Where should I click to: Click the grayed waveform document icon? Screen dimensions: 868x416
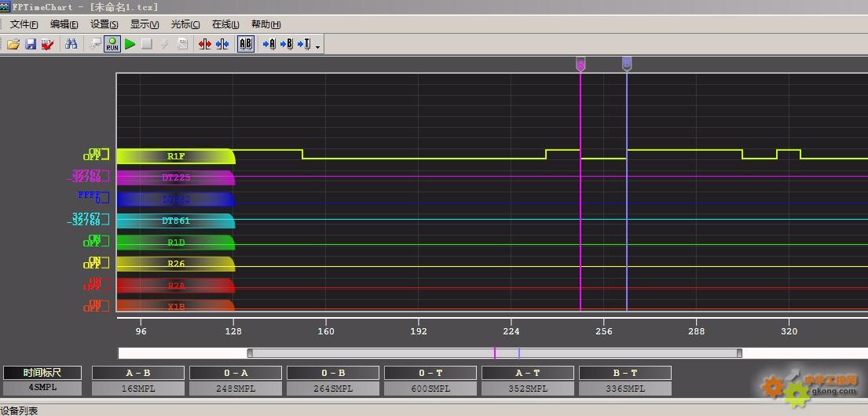(x=182, y=44)
